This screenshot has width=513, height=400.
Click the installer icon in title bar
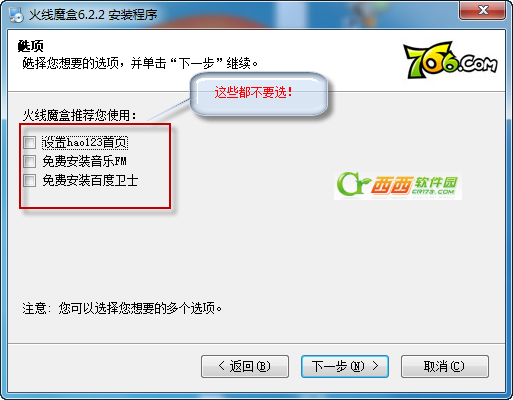click(x=16, y=15)
